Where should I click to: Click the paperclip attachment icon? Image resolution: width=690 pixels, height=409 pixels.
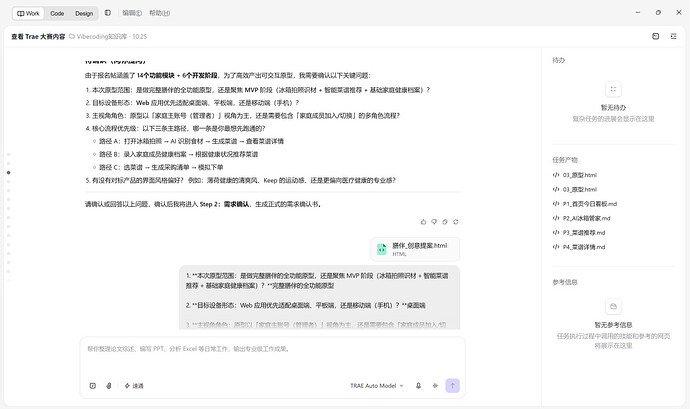point(109,386)
